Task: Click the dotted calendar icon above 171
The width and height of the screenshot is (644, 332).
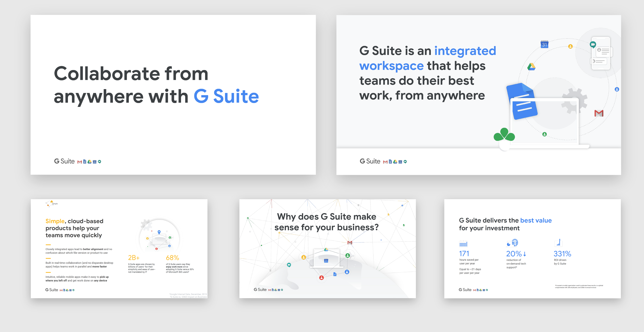Action: (463, 244)
